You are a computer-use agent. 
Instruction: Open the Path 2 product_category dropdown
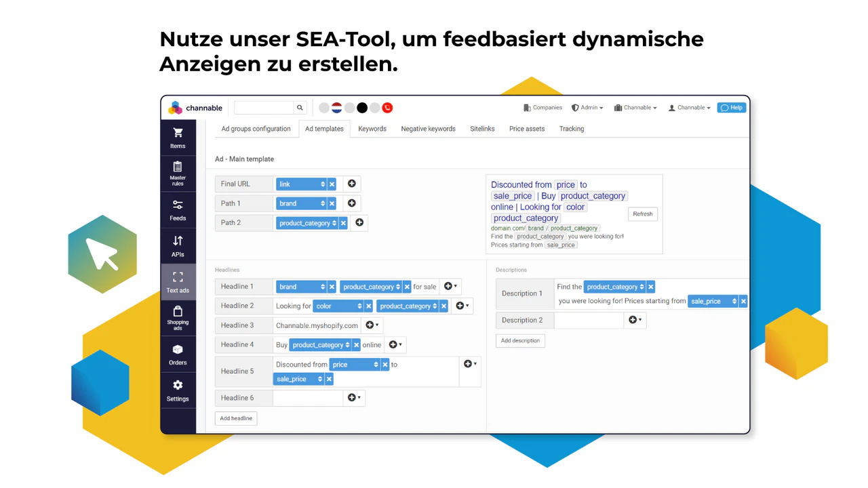click(x=307, y=223)
